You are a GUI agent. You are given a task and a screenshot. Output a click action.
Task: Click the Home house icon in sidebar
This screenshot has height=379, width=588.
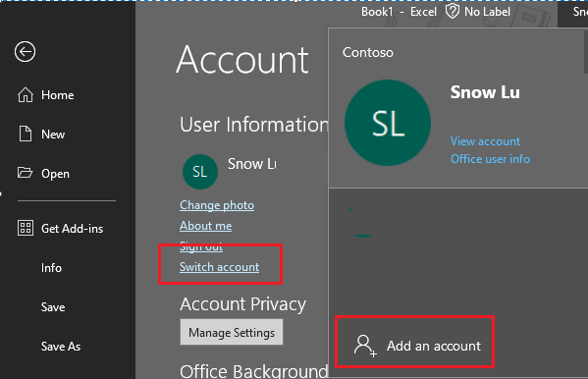pos(26,95)
